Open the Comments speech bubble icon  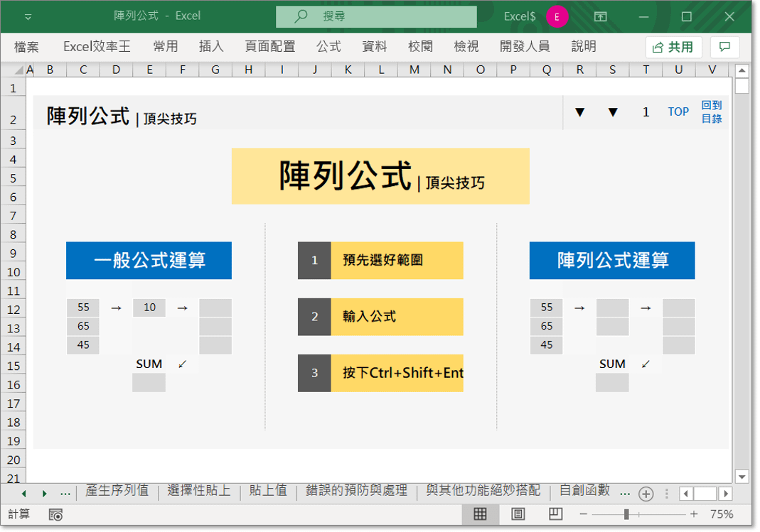coord(724,47)
